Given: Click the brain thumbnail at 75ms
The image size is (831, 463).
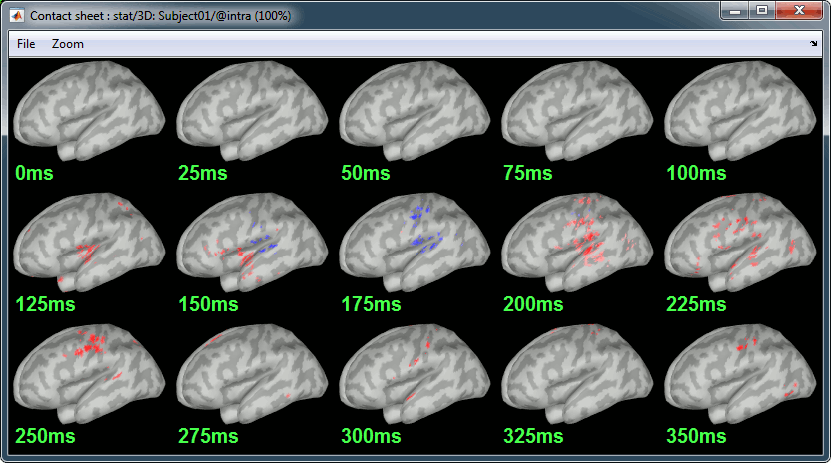Looking at the screenshot, I should 577,111.
